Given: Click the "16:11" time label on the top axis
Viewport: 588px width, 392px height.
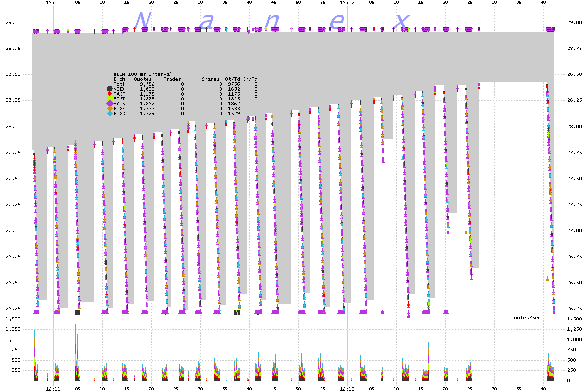Looking at the screenshot, I should tap(53, 2).
